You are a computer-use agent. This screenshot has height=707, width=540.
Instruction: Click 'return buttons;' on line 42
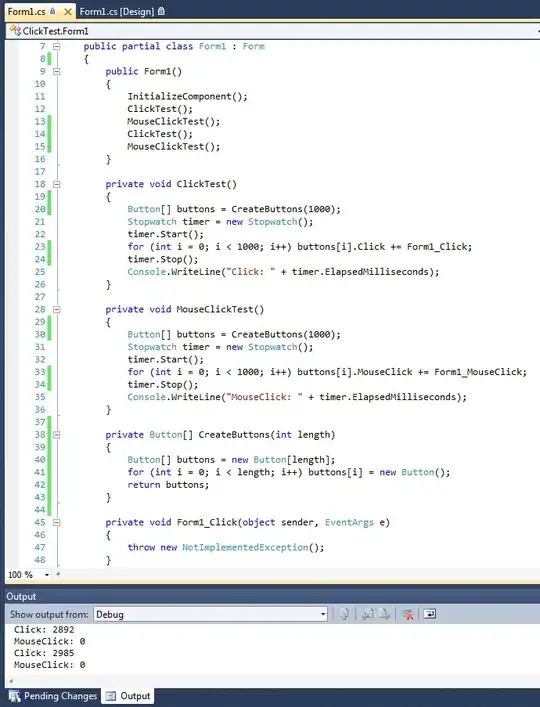coord(168,485)
